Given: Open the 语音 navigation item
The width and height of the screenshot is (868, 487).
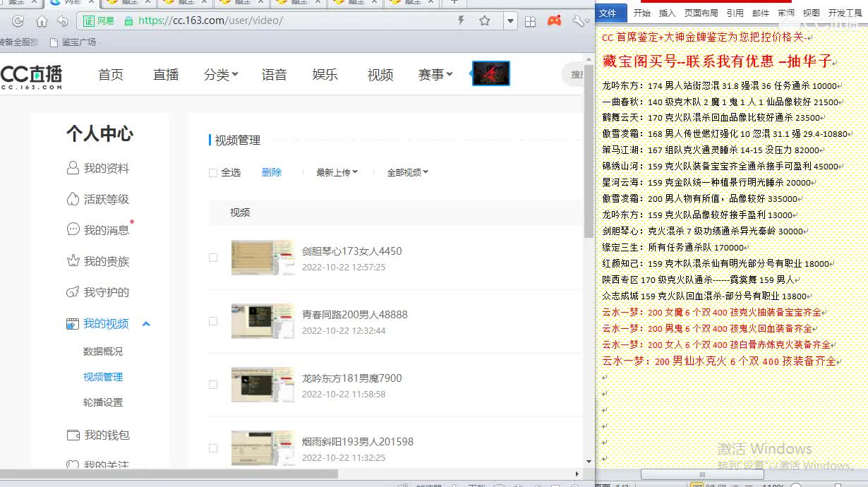Looking at the screenshot, I should 274,74.
